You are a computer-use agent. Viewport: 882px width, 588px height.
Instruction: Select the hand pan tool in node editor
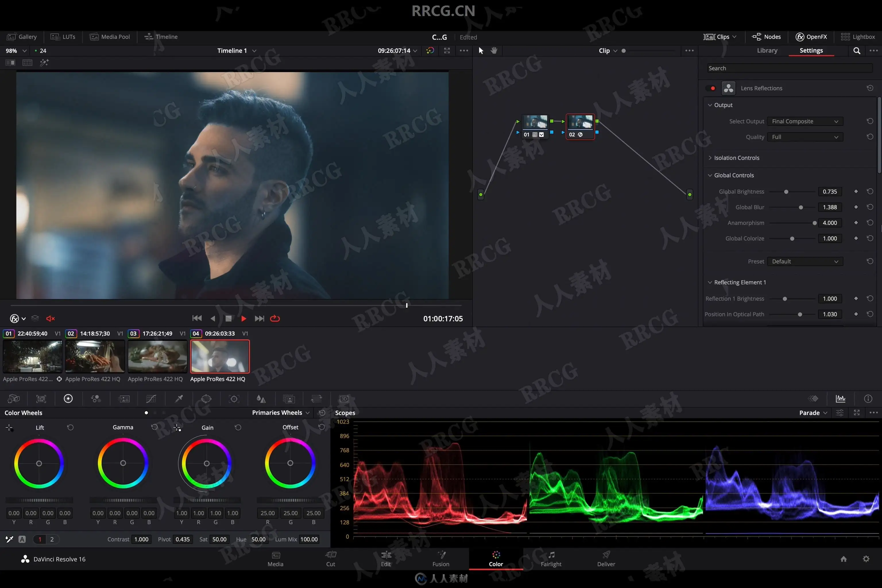click(x=494, y=51)
